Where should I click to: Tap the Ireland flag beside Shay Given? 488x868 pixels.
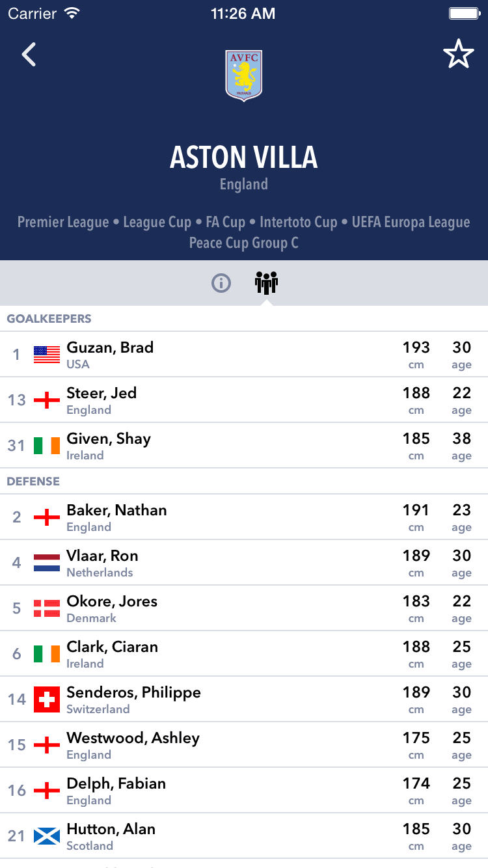tap(47, 446)
